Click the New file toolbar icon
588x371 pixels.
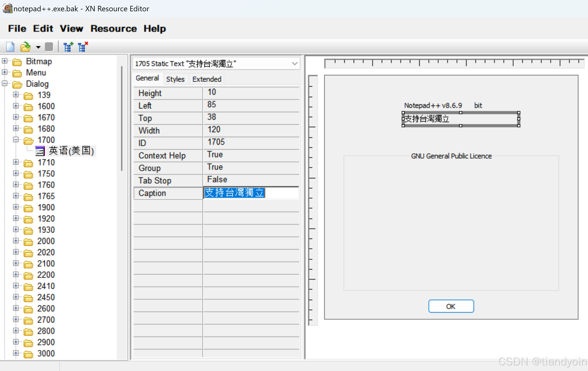[10, 47]
